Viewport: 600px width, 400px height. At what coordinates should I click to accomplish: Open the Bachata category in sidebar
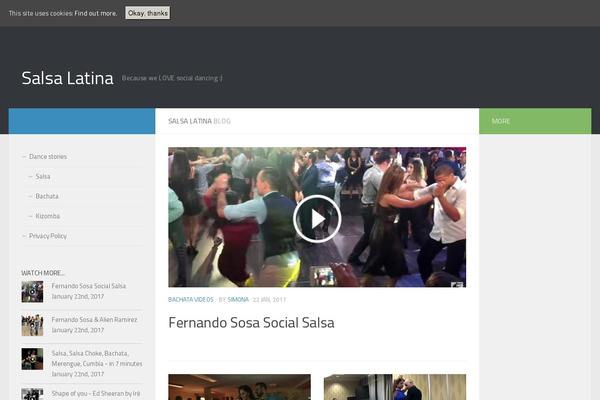(x=47, y=196)
